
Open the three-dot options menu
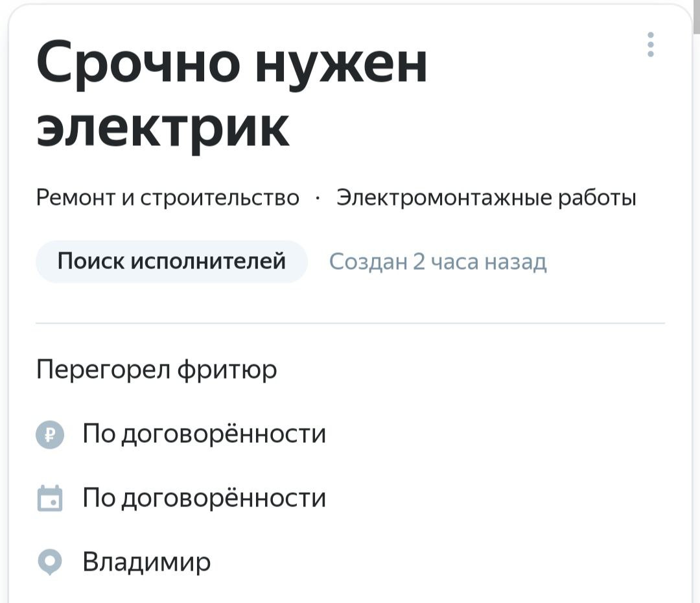tap(651, 44)
